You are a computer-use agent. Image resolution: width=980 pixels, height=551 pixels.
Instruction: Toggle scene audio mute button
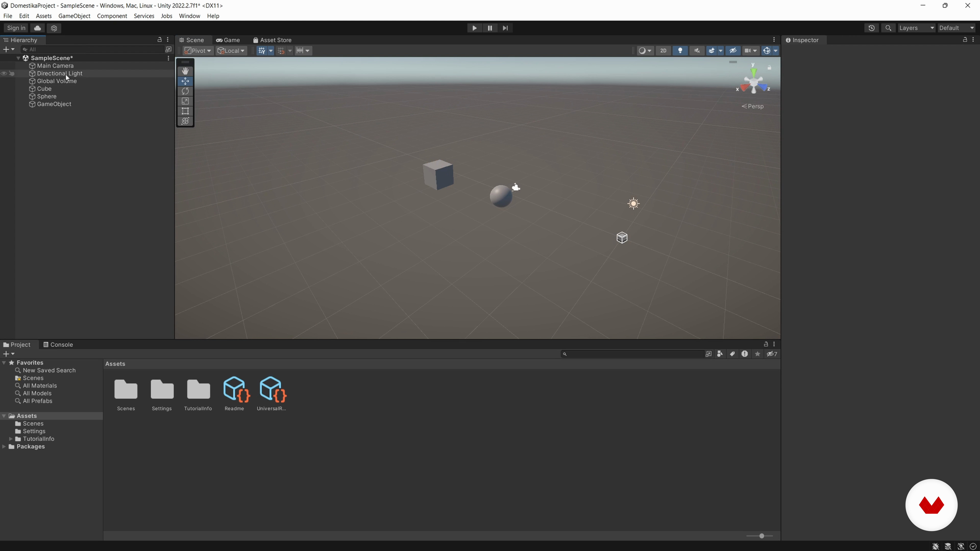click(697, 51)
